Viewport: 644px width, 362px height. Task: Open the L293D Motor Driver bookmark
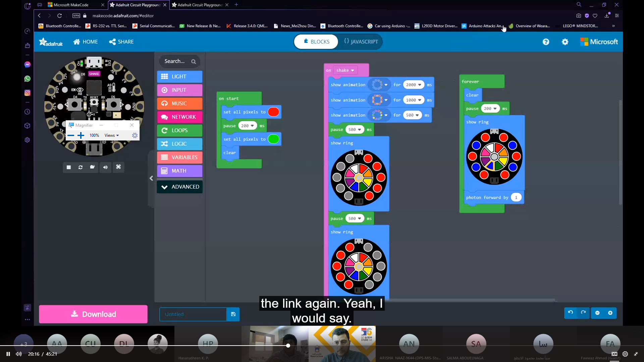coord(436,26)
